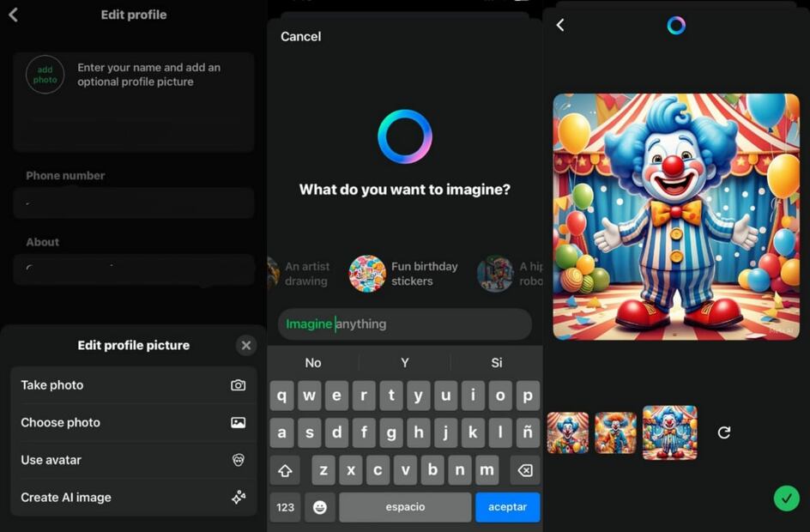This screenshot has height=532, width=810.
Task: Regenerate images with the refresh icon
Action: pos(724,432)
